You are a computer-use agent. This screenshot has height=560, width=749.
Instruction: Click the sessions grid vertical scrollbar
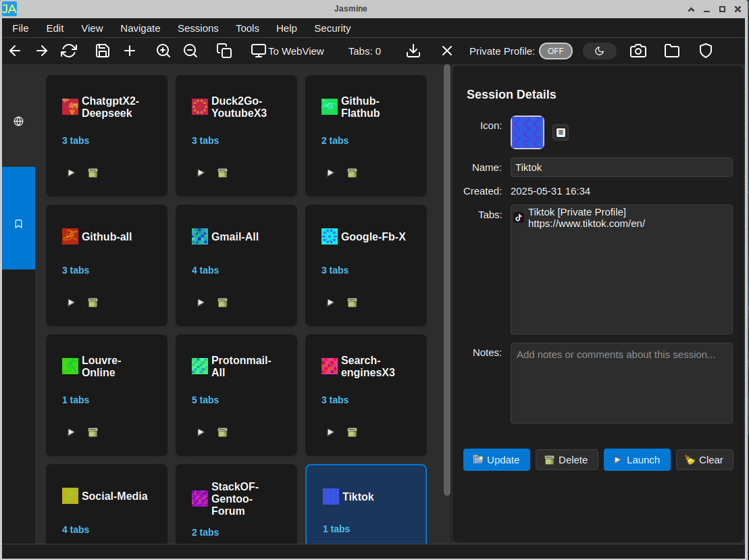pyautogui.click(x=447, y=280)
